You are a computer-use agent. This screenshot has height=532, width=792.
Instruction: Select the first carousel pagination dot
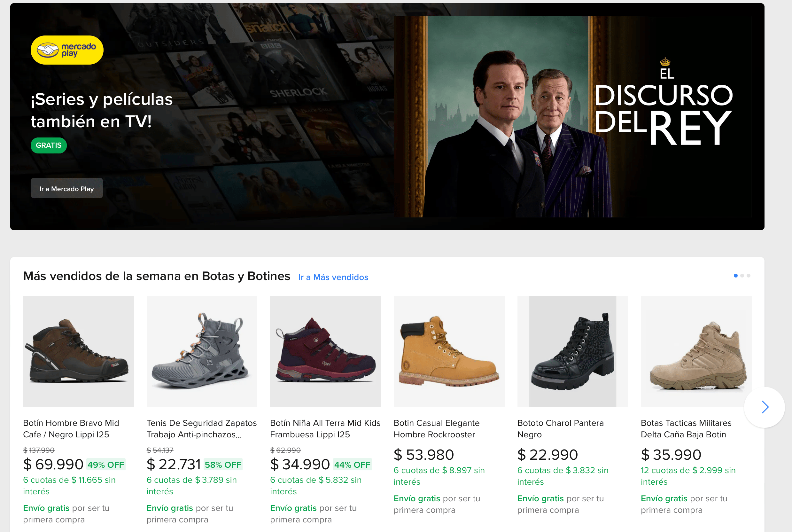[x=735, y=276]
